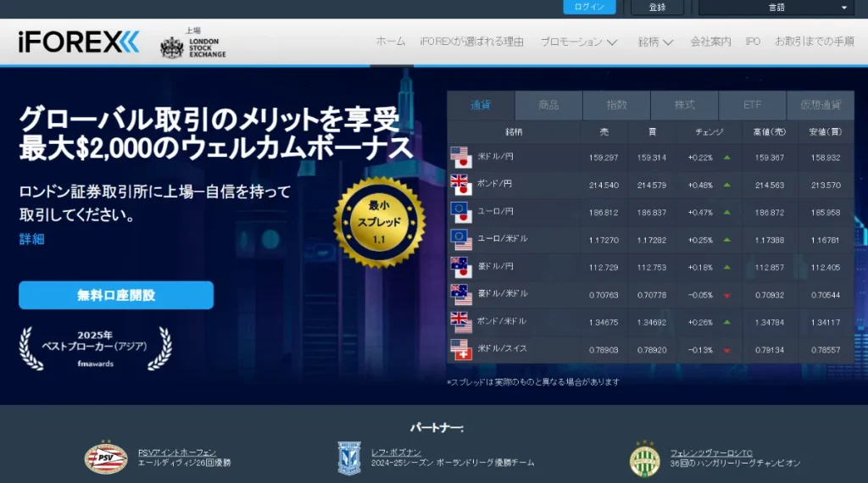The image size is (868, 483).
Task: Open the 詳細 link
Action: tap(31, 239)
